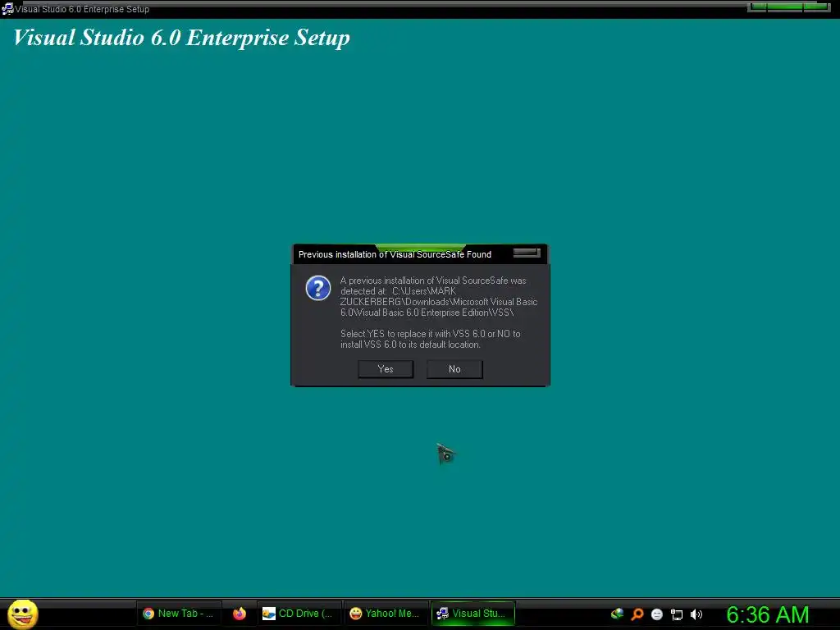Open the grey smiley messenger tray icon

click(x=657, y=614)
